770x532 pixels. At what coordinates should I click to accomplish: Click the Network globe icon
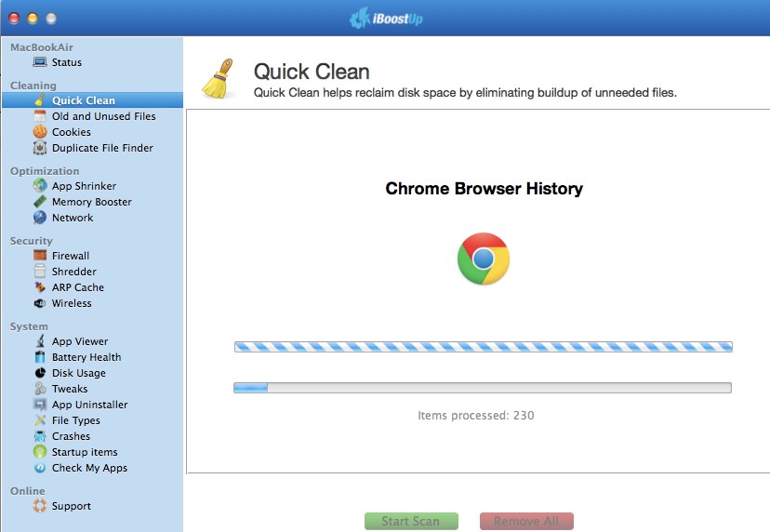(40, 217)
